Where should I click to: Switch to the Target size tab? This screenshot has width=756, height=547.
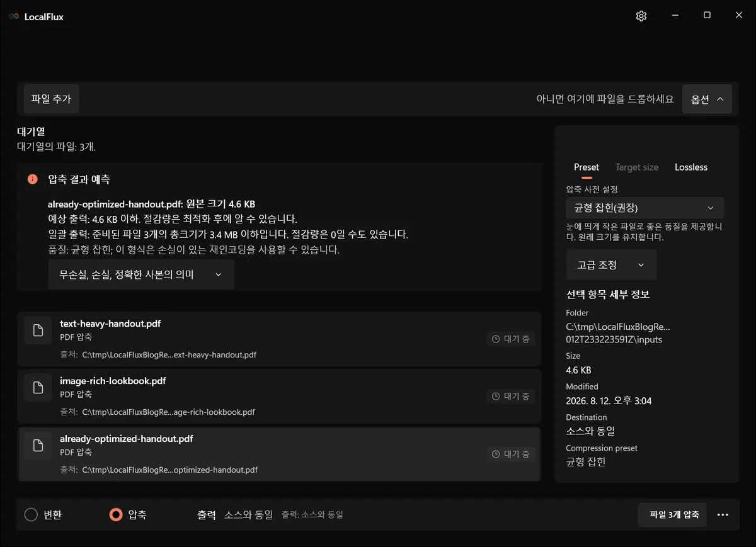pyautogui.click(x=636, y=167)
